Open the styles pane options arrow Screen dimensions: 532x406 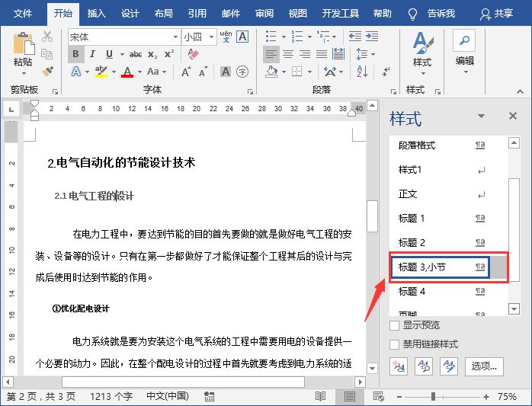481,116
